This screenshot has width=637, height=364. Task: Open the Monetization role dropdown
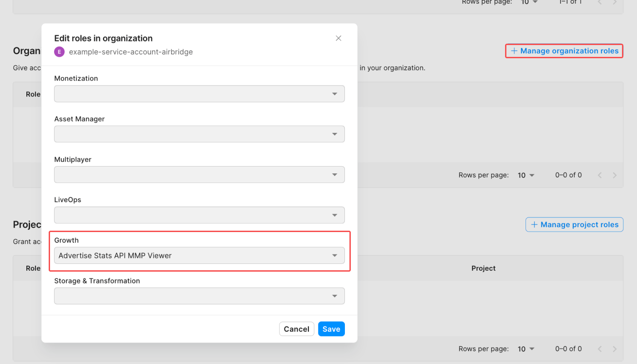199,94
